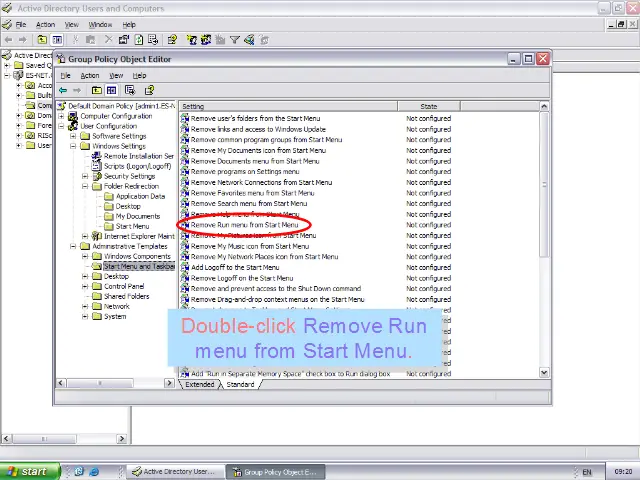
Task: Select Remove Search menu from Start Menu
Action: point(249,204)
